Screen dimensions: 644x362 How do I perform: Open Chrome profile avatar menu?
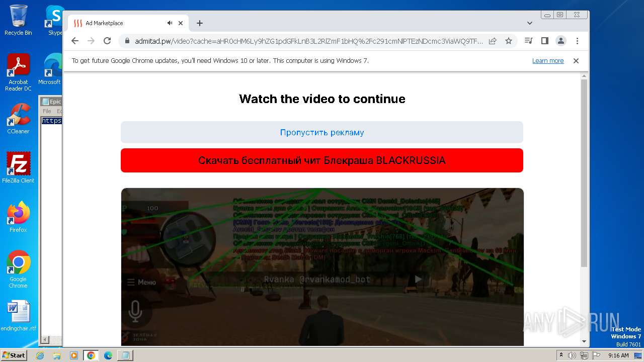pyautogui.click(x=561, y=41)
